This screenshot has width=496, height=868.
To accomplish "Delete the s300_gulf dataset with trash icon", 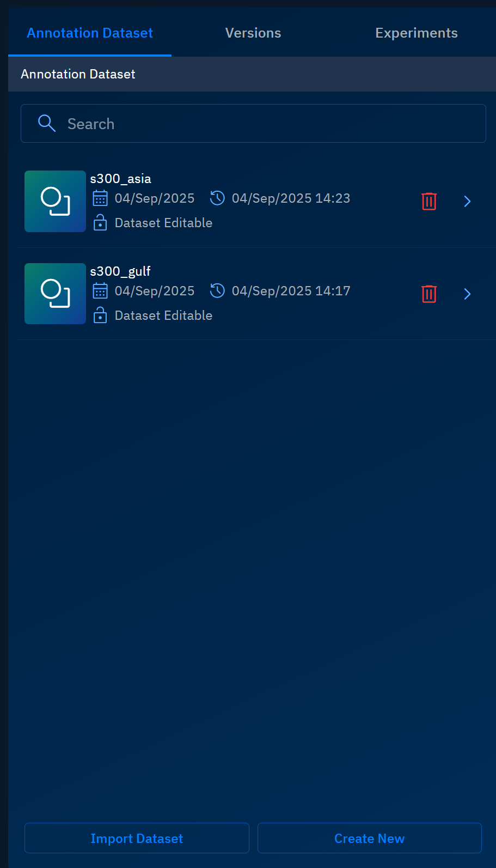I will [x=429, y=294].
